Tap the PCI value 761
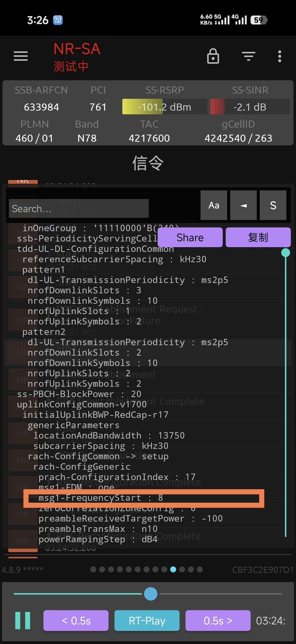 pos(98,107)
